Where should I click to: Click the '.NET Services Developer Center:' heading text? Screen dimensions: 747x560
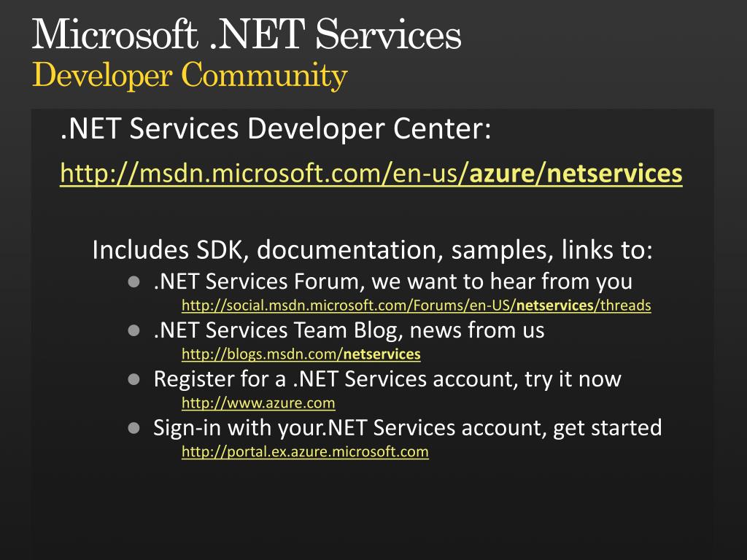pos(276,128)
